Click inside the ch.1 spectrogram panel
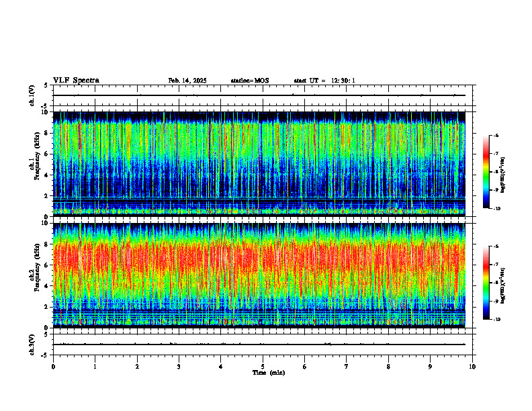532x411 pixels. click(259, 164)
